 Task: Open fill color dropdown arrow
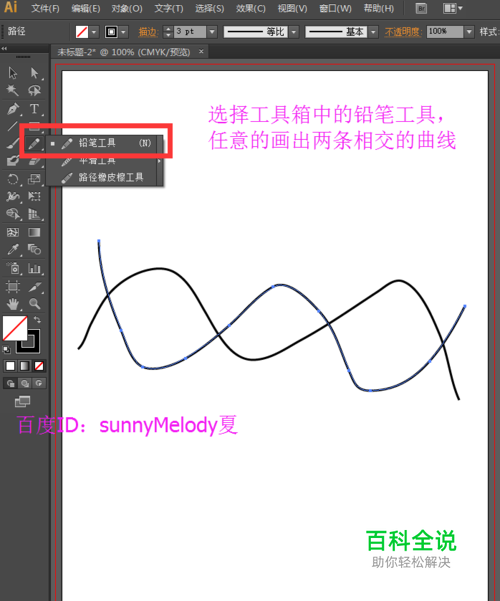click(94, 32)
